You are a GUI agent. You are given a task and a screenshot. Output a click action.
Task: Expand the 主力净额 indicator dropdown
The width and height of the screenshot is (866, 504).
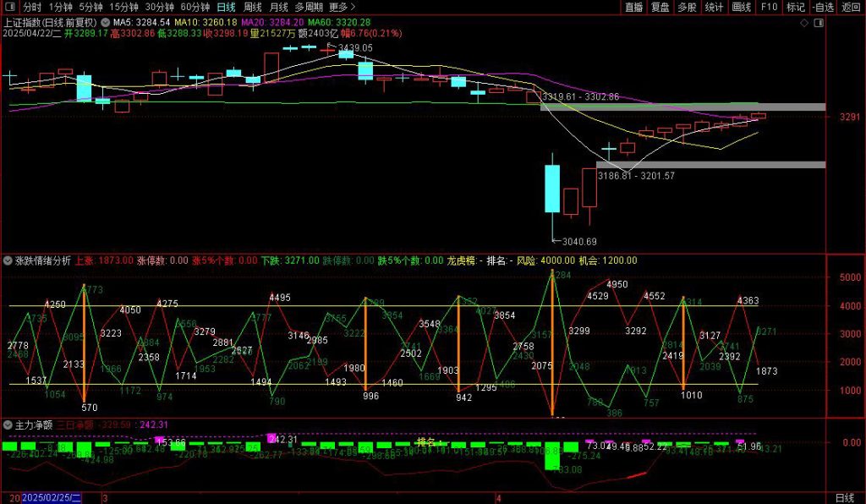(8, 425)
